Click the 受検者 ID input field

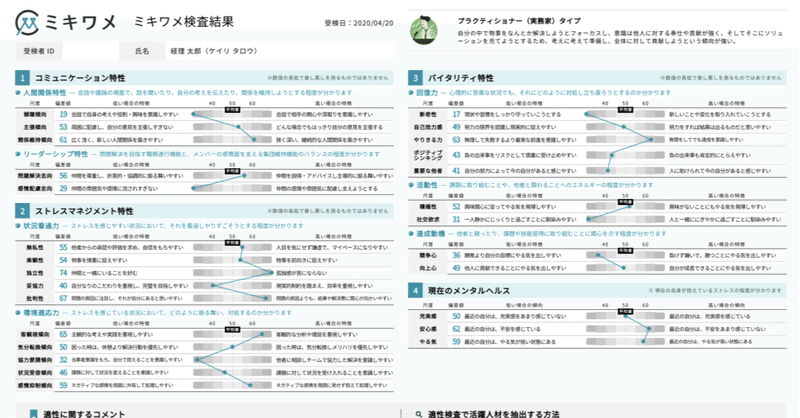click(x=90, y=51)
